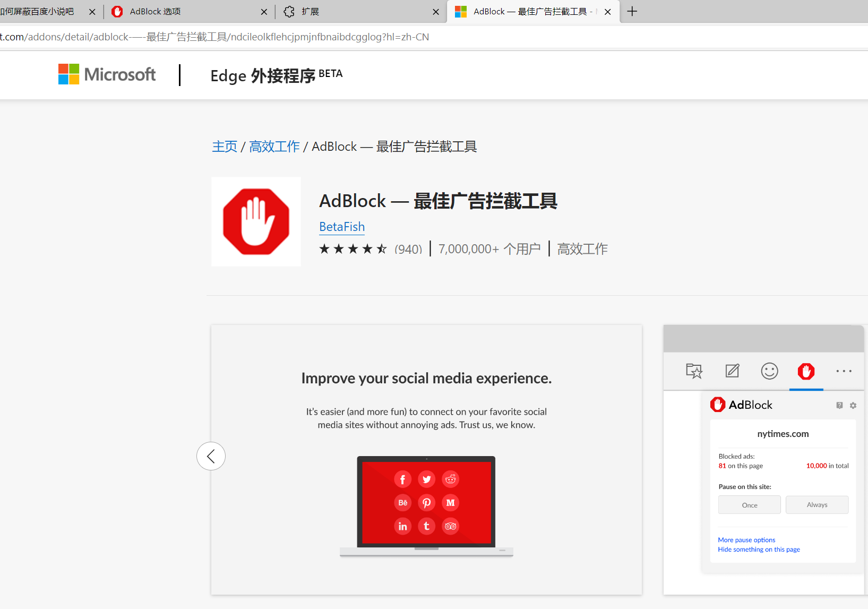Open the AdBlock popup preview screenshot

coord(763,460)
